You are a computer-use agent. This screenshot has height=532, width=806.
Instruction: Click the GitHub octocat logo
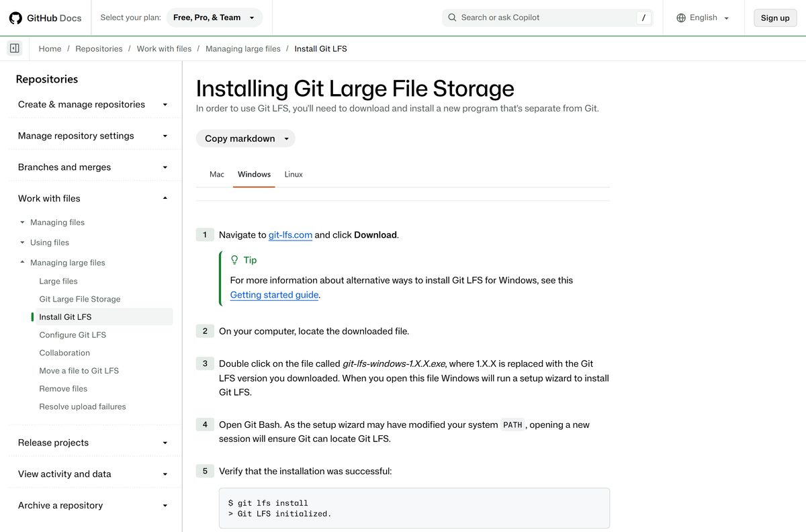click(x=15, y=18)
